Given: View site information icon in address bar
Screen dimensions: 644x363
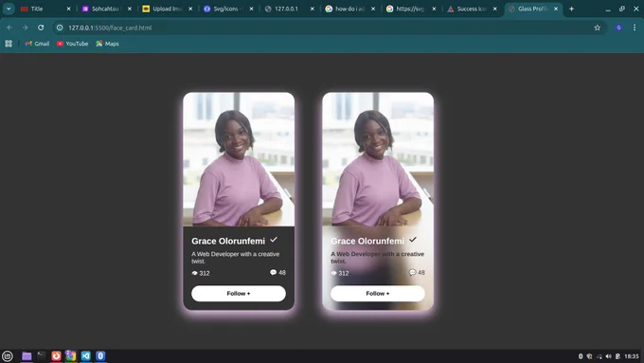Looking at the screenshot, I should (x=60, y=27).
